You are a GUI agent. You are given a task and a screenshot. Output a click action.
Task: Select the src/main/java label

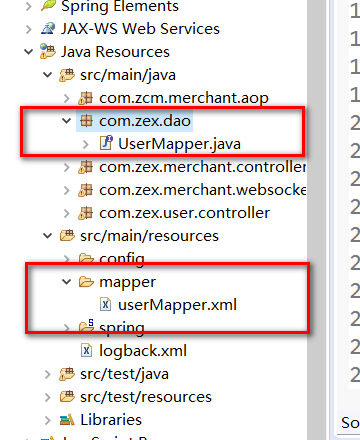pos(128,75)
